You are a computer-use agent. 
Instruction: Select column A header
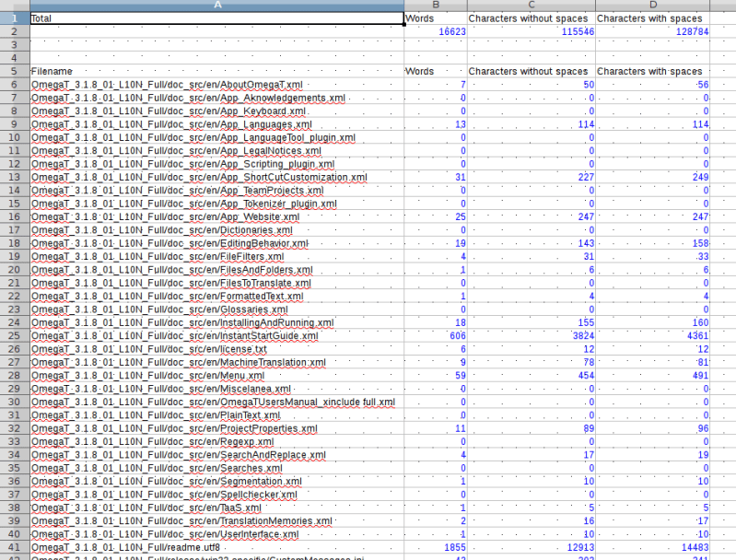point(216,6)
